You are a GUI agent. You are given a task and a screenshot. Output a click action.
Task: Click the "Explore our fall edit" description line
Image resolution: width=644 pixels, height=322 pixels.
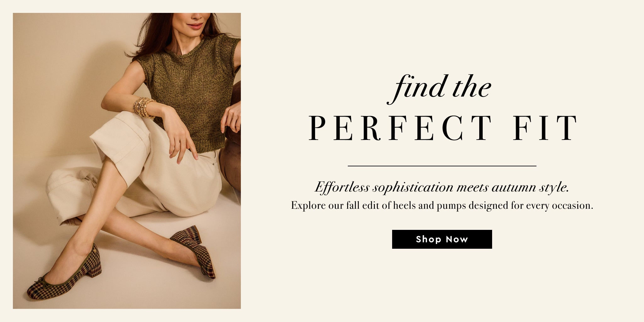[x=442, y=206]
